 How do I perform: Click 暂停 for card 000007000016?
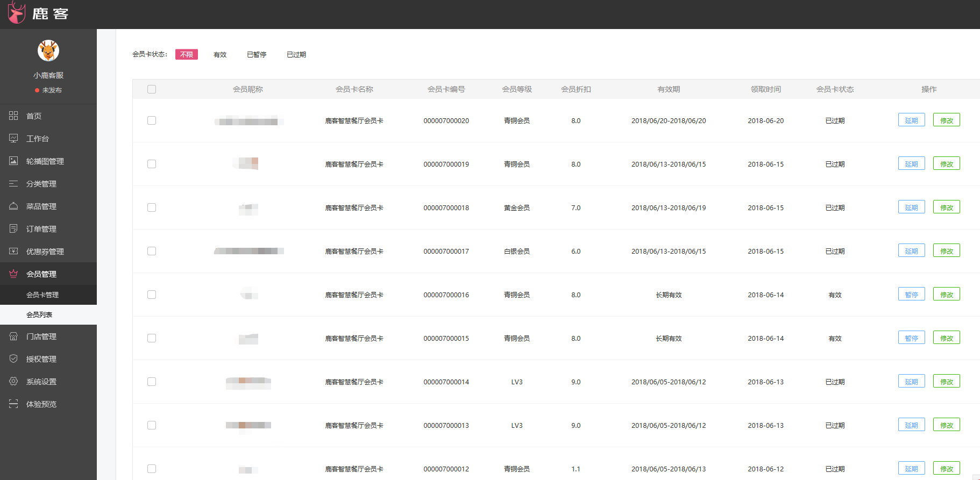click(911, 294)
